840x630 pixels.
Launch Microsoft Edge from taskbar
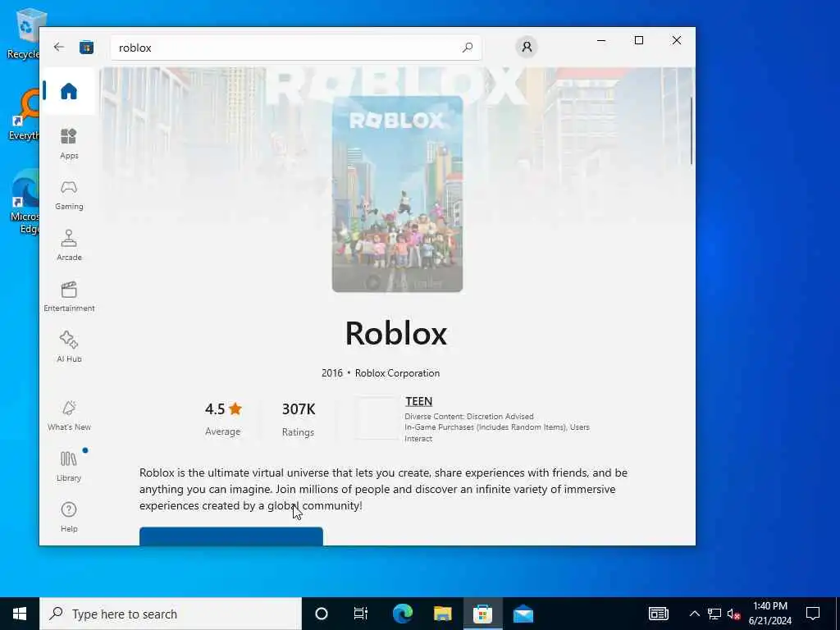(402, 614)
